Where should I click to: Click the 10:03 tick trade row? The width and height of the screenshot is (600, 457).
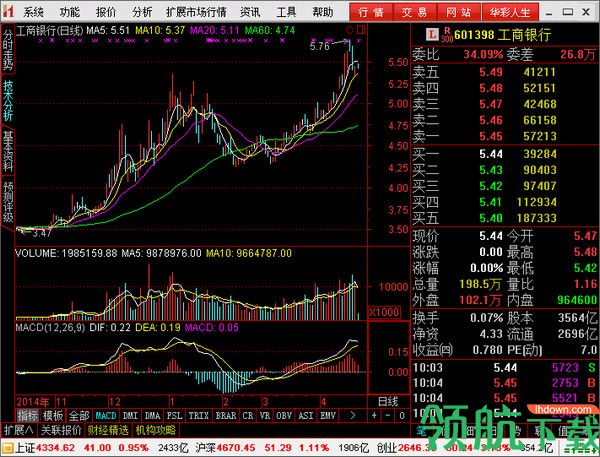tap(504, 368)
